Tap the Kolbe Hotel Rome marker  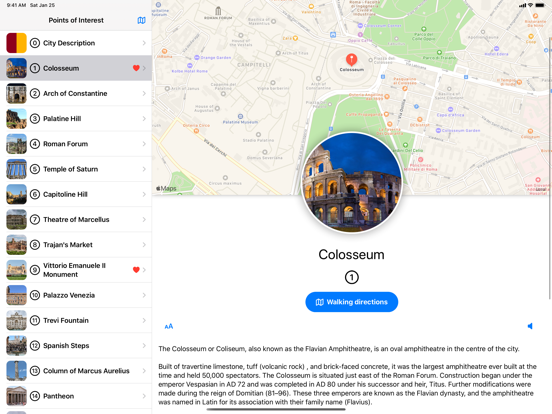click(190, 65)
